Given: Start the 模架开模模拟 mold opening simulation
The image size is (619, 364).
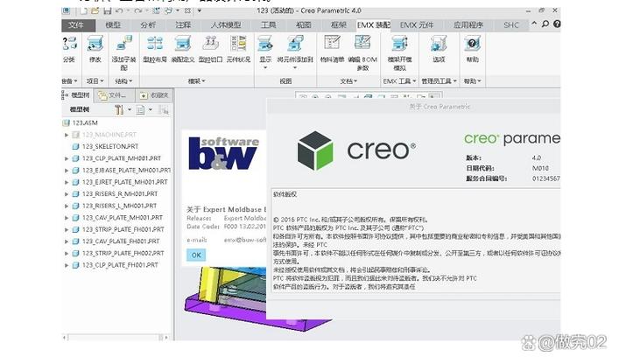Looking at the screenshot, I should tap(399, 44).
